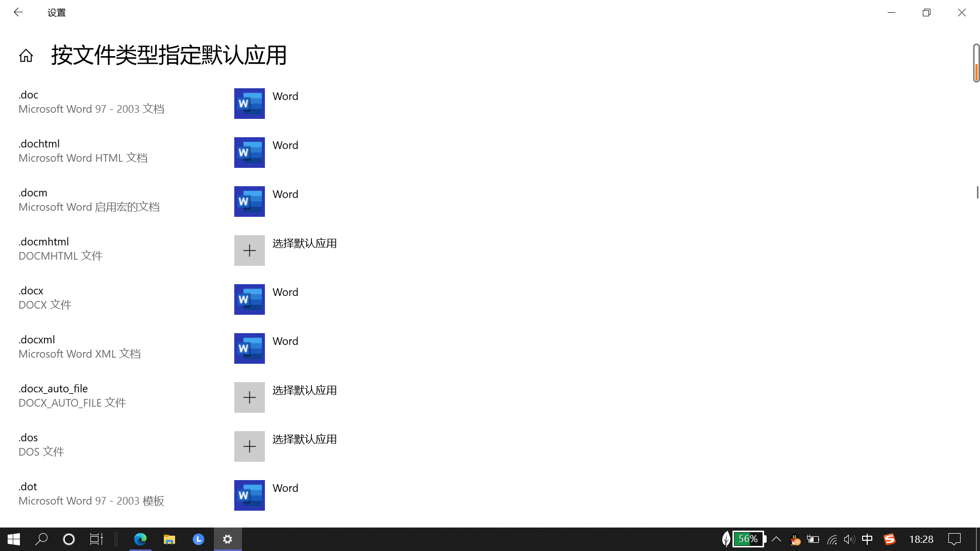The width and height of the screenshot is (980, 551).
Task: Click 'DOCMHTML 文件' description
Action: [x=61, y=256]
